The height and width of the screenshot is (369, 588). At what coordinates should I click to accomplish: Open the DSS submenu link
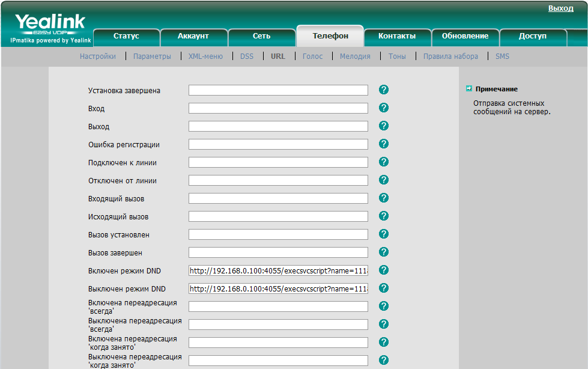[x=247, y=56]
